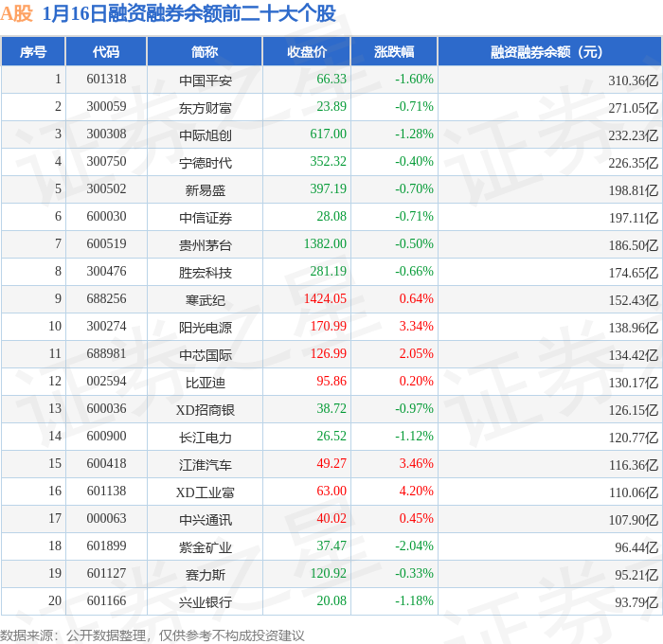Click change value -0.33%
This screenshot has height=644, width=663.
point(414,574)
